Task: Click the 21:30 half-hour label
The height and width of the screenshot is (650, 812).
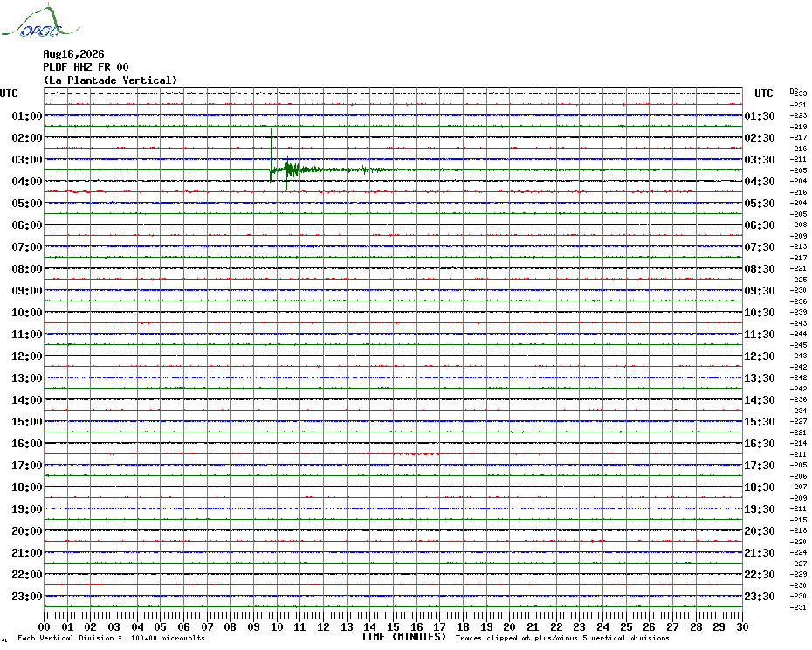Action: pyautogui.click(x=760, y=552)
